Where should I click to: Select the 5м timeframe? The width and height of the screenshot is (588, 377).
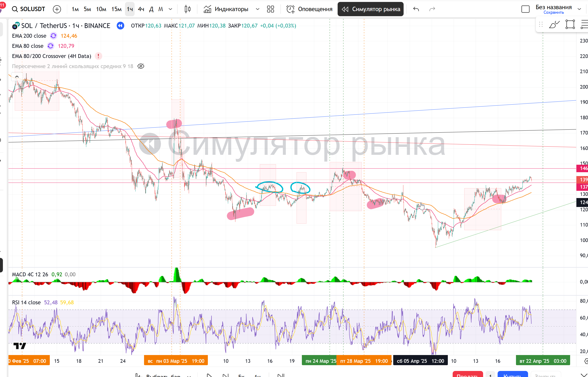click(87, 9)
